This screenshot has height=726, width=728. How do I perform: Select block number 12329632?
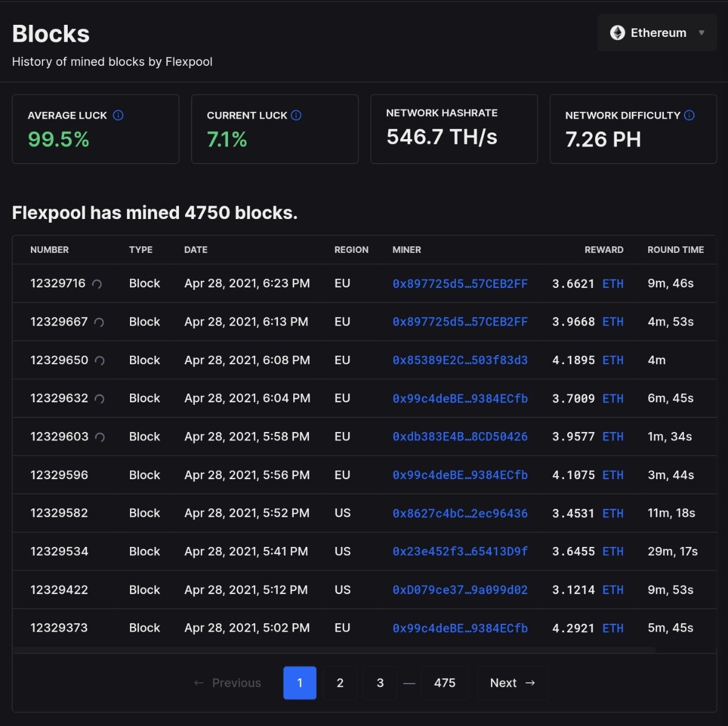[59, 398]
